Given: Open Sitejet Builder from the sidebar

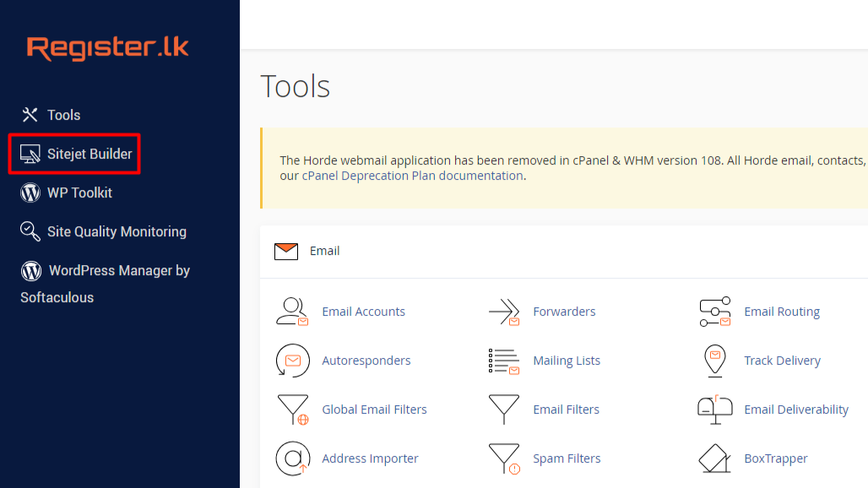Looking at the screenshot, I should click(x=90, y=154).
